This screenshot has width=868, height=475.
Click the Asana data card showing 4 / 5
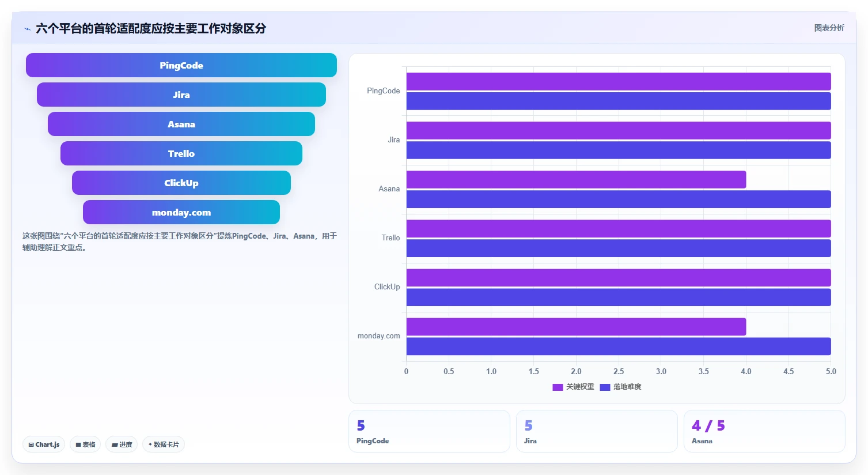click(764, 431)
